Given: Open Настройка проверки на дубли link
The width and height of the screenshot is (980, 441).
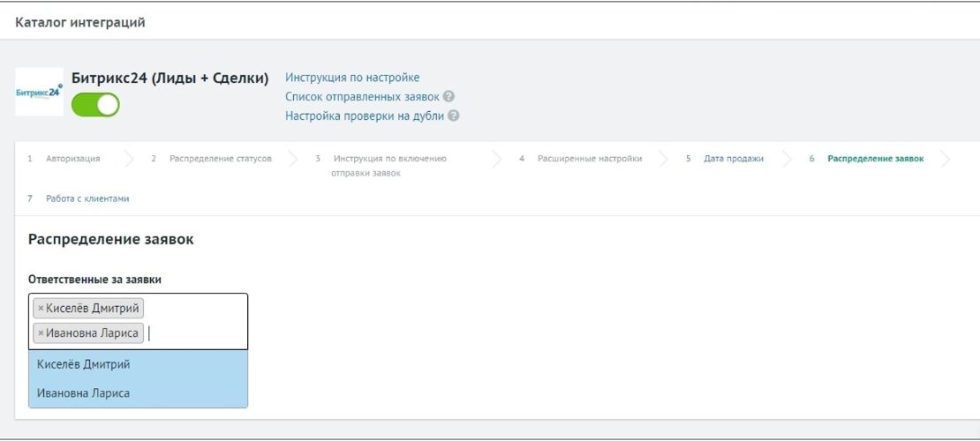Looking at the screenshot, I should coord(365,116).
